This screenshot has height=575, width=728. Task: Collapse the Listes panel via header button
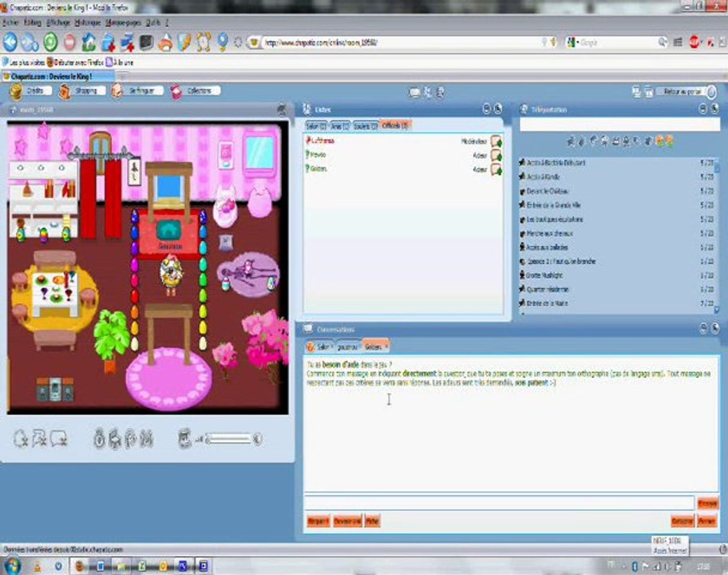coord(486,109)
